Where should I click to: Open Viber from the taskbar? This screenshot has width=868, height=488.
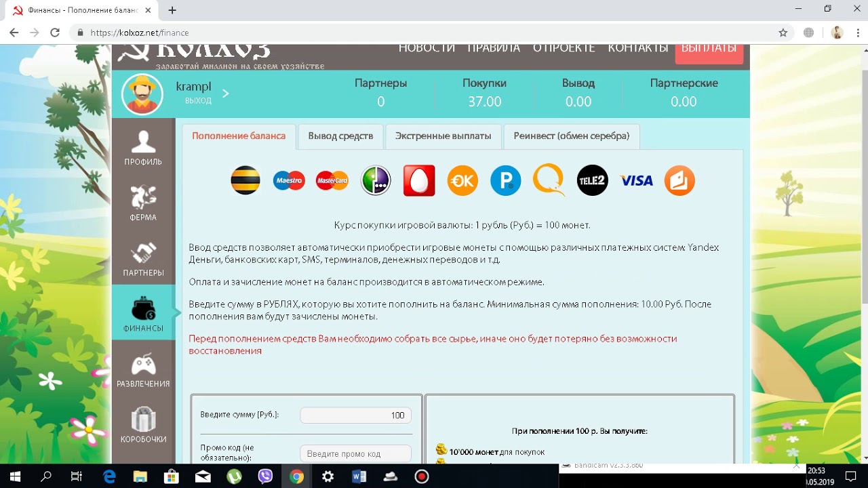265,476
